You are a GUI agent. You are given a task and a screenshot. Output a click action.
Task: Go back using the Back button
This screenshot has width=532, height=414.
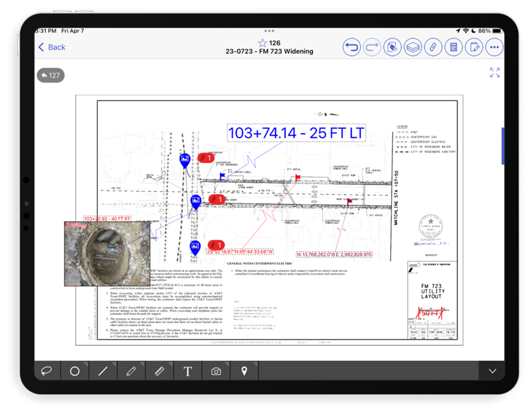point(52,47)
